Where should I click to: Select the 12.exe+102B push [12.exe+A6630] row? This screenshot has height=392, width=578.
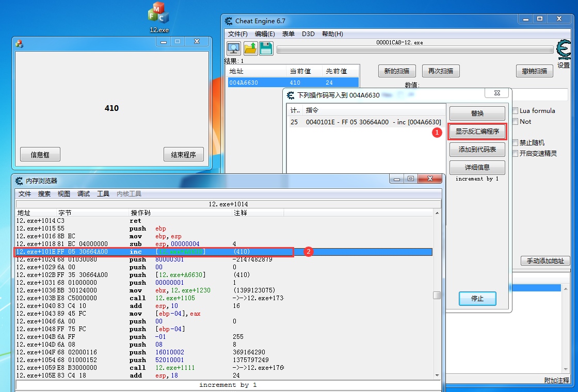click(x=224, y=275)
